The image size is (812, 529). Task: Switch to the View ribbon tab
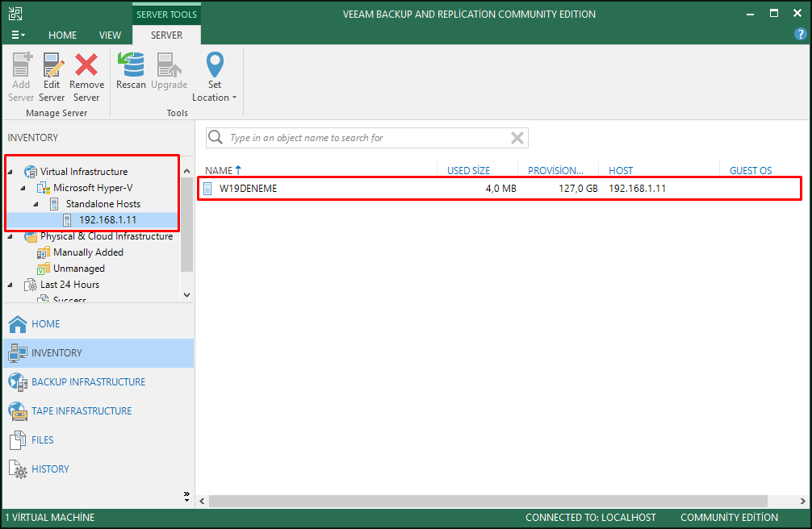pos(111,35)
